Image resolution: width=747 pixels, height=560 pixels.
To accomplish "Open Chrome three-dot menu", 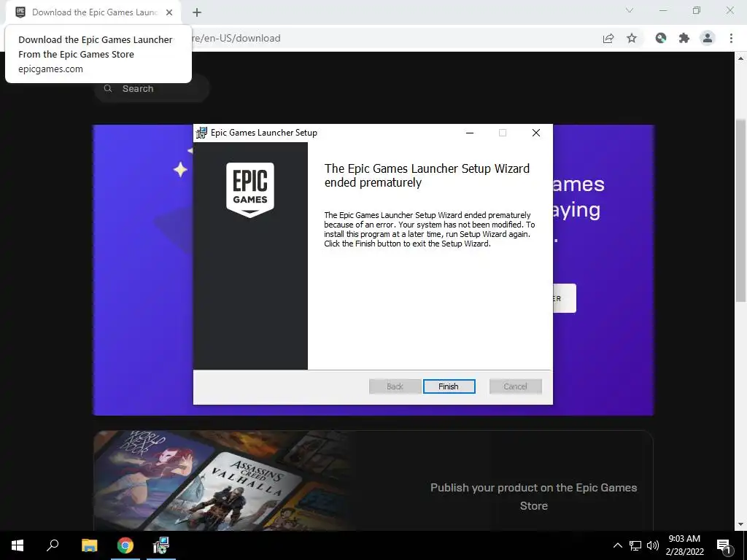I will (x=731, y=38).
